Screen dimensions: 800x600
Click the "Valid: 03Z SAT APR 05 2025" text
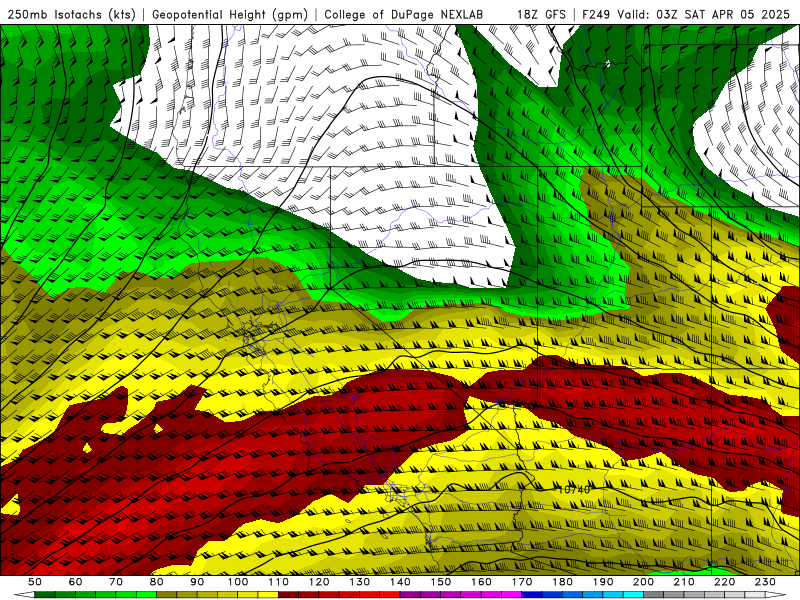click(703, 14)
